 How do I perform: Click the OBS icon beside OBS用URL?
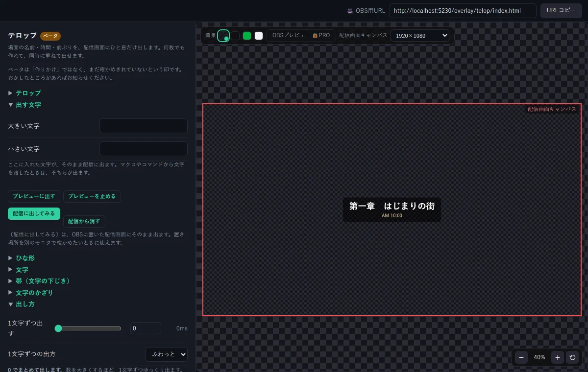(350, 11)
